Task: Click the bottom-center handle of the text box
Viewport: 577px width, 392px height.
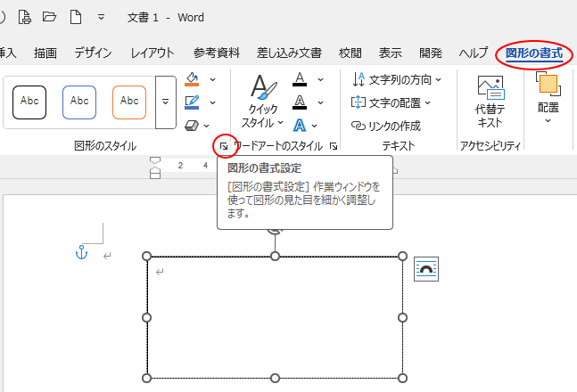Action: [275, 378]
